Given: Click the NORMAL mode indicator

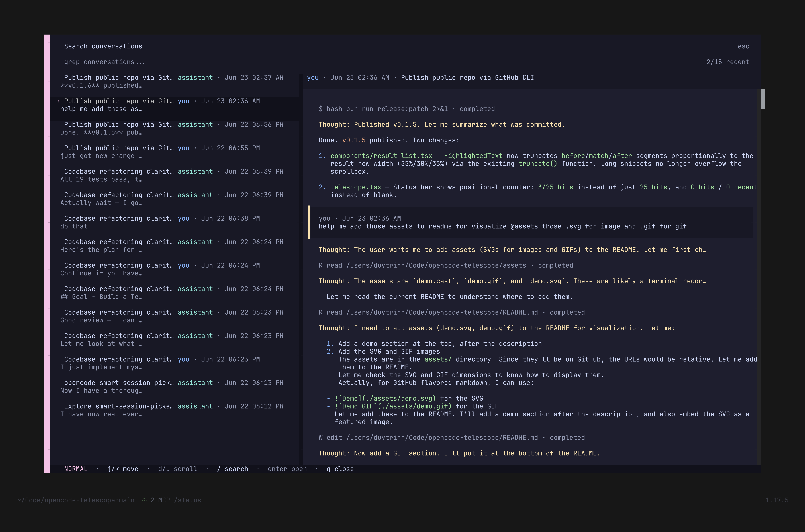Looking at the screenshot, I should [x=76, y=469].
